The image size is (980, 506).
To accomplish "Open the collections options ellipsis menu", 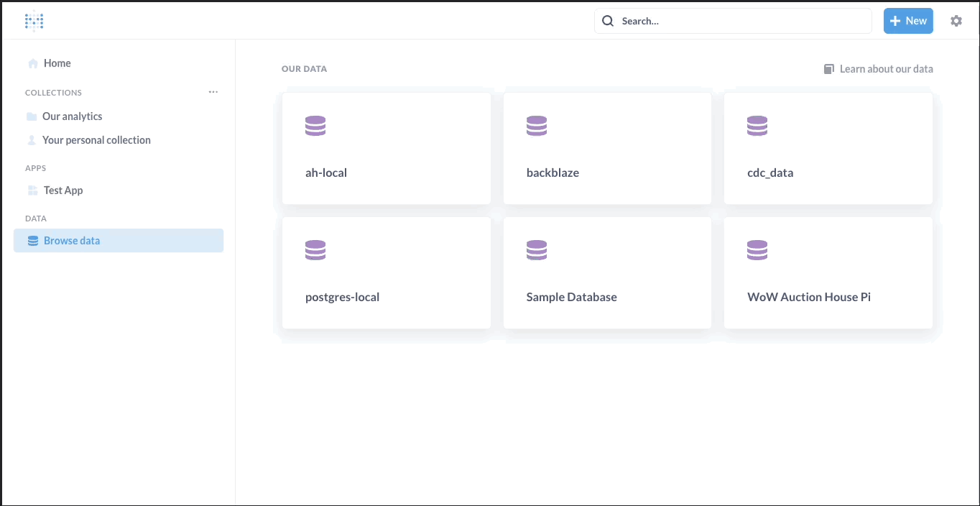I will click(x=213, y=92).
